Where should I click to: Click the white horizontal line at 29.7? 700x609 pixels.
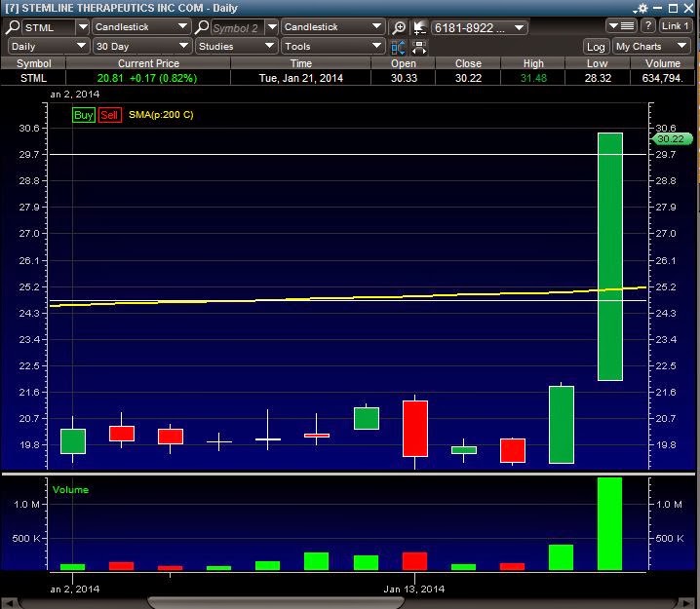pyautogui.click(x=348, y=154)
